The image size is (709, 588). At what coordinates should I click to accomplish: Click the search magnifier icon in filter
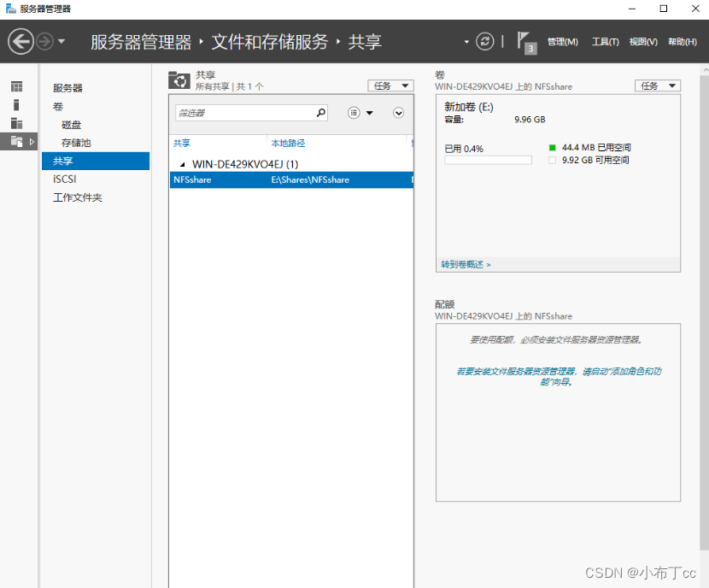[321, 113]
